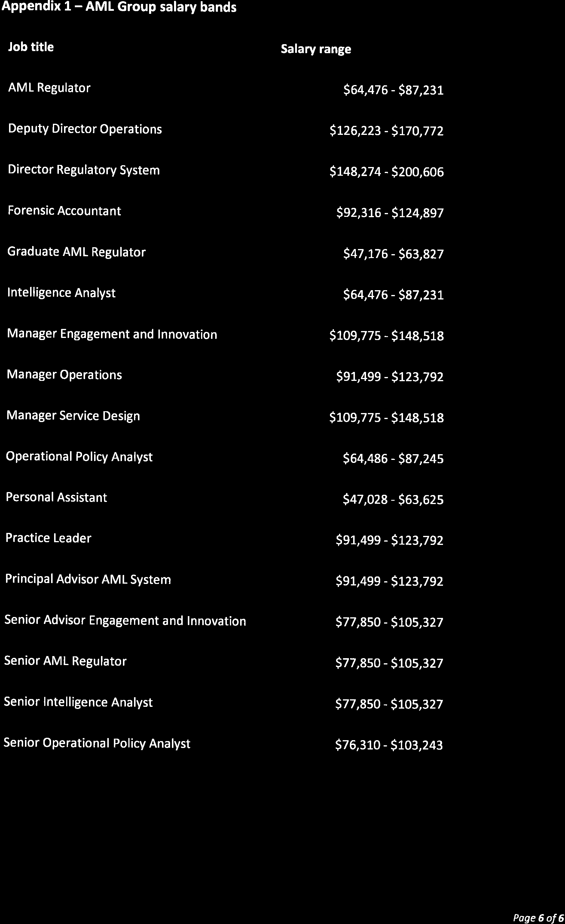Screen dimensions: 565x924
Task: Click the Intelligence Analyst job title
Action: pos(61,293)
